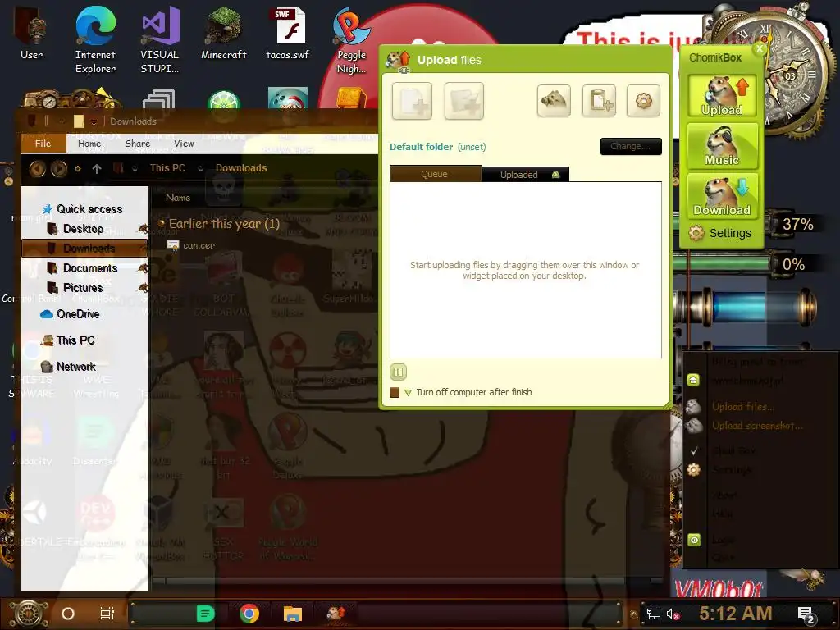Open Music in the ChomikBox widget

722,146
